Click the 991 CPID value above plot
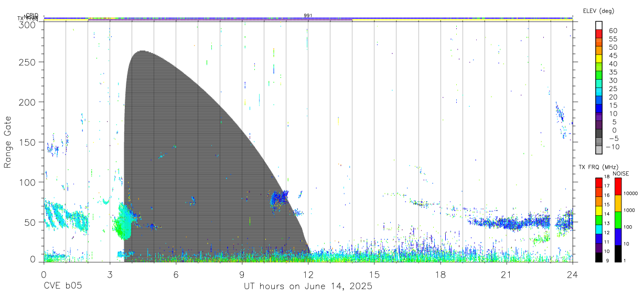 point(308,16)
